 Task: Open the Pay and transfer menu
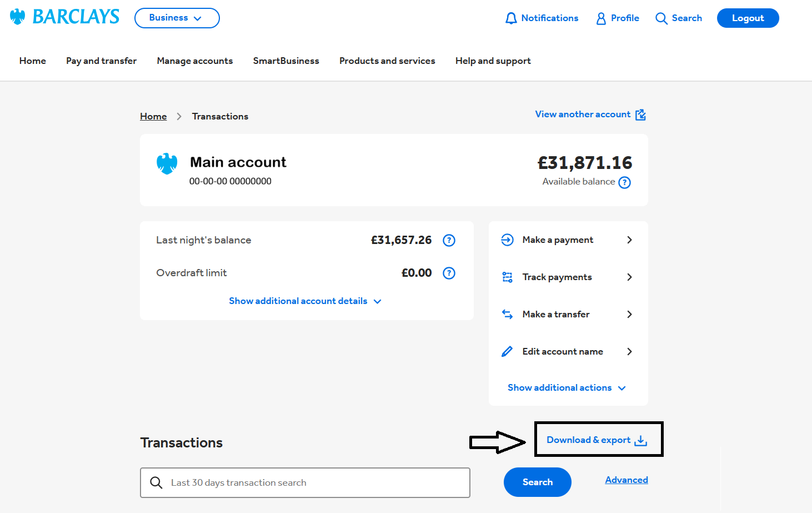[101, 61]
